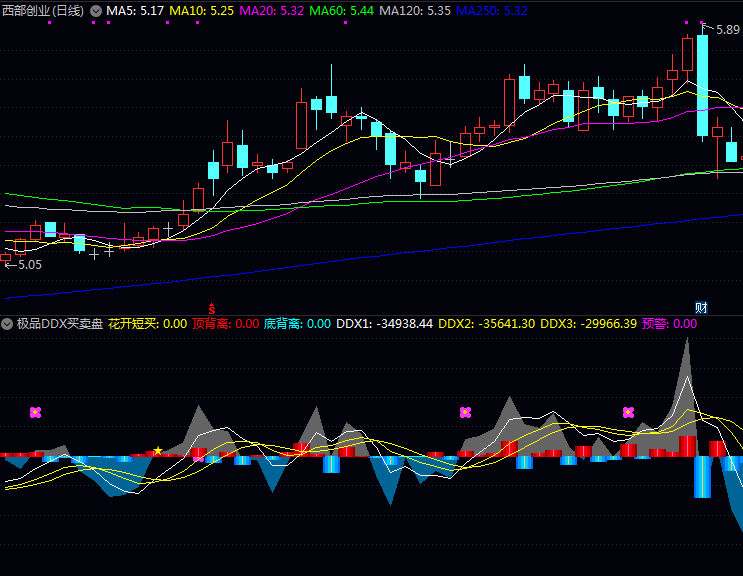Viewport: 743px width, 576px height.
Task: Click the rightmost magenta flower signal
Action: (629, 412)
